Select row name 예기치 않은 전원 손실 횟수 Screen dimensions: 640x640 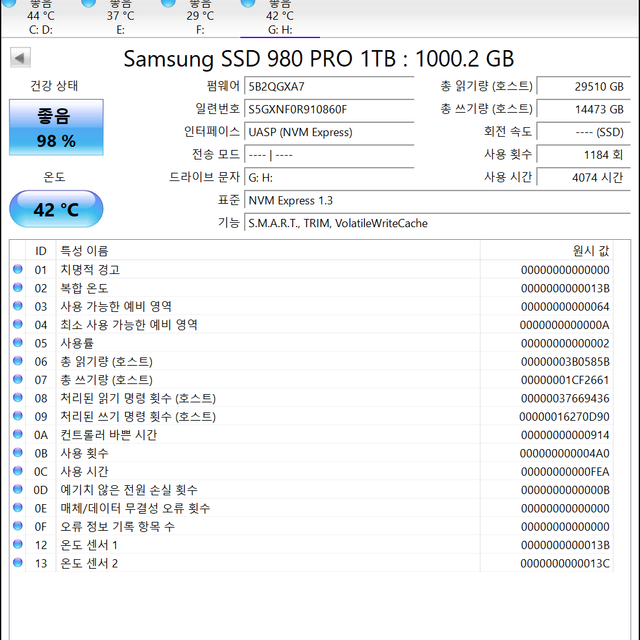click(x=129, y=490)
